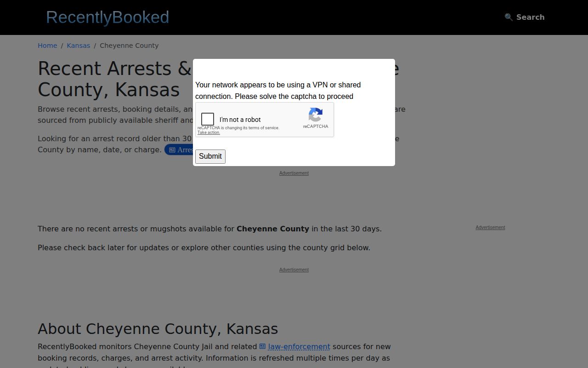Click the reCAPTCHA logo icon
Image resolution: width=588 pixels, height=368 pixels.
[x=316, y=115]
